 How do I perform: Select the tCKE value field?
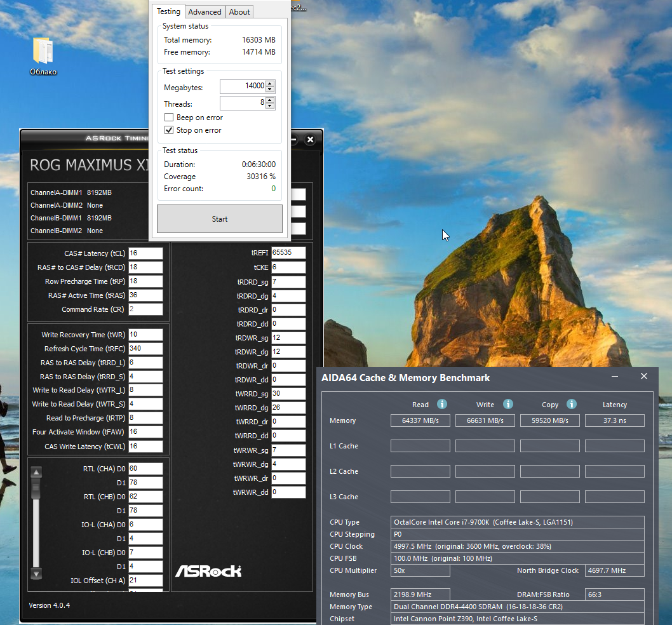pyautogui.click(x=288, y=267)
